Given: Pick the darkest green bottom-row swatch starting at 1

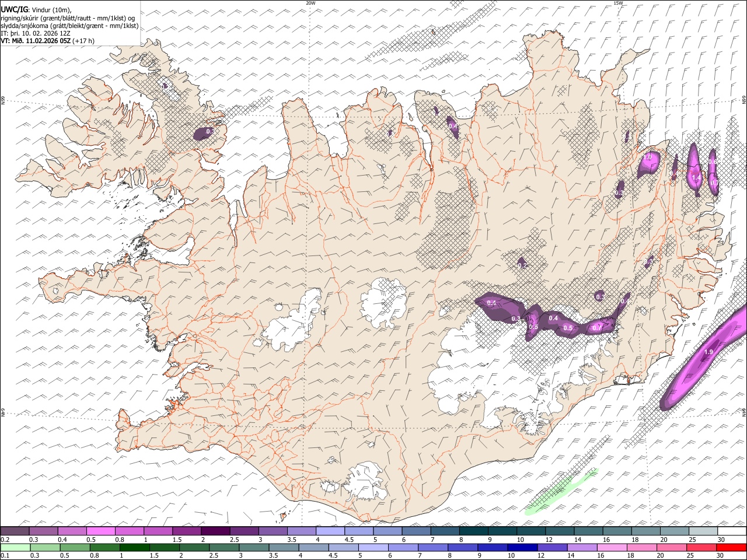Looking at the screenshot, I should coord(134,548).
